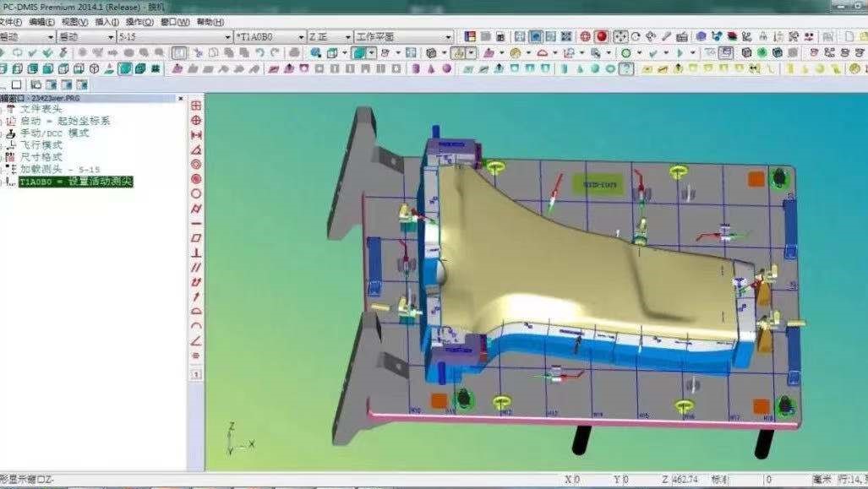This screenshot has height=489, width=868.
Task: Open the 工作平面 workplane dropdown
Action: point(448,37)
